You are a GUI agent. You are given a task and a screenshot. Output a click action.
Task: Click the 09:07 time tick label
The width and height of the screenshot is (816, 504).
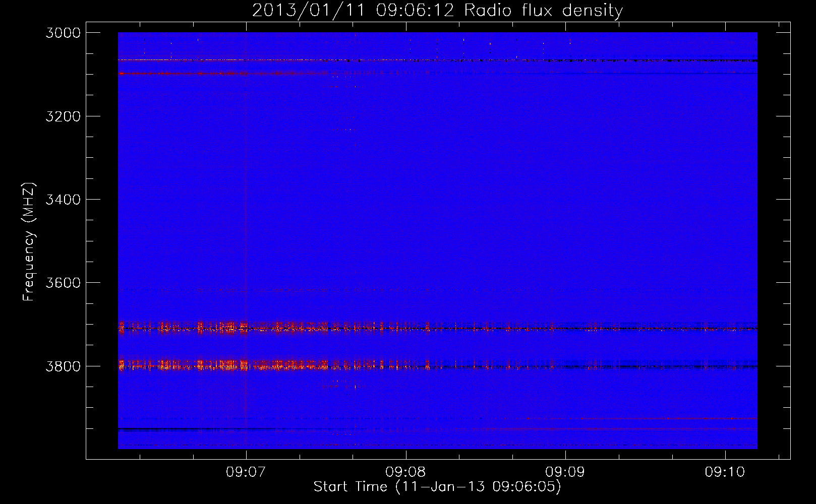pos(246,472)
